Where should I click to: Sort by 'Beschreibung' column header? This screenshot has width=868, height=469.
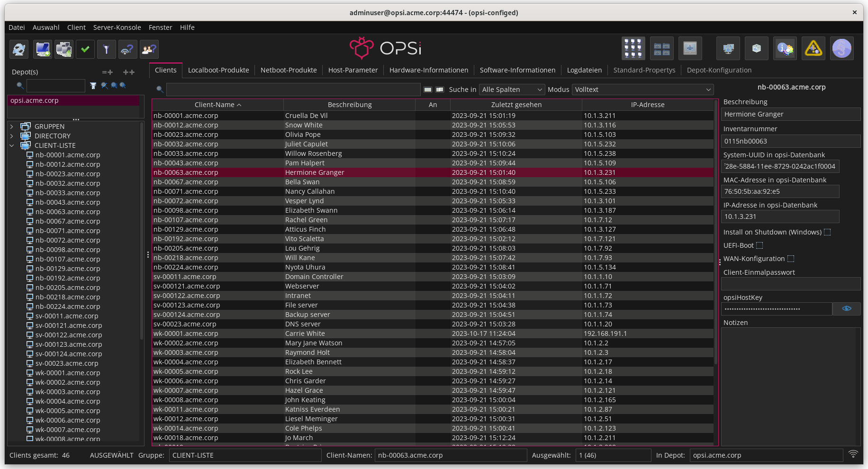(x=350, y=105)
